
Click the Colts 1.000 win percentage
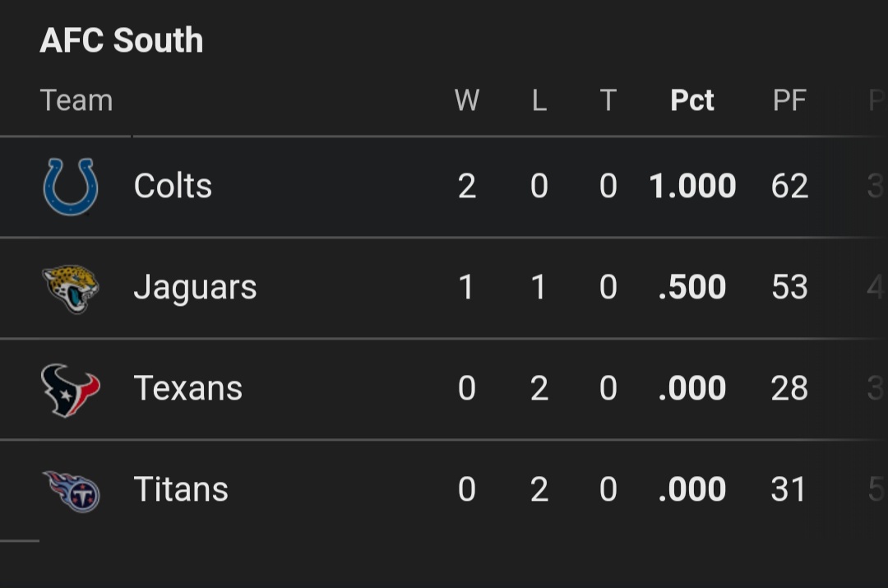pyautogui.click(x=692, y=186)
